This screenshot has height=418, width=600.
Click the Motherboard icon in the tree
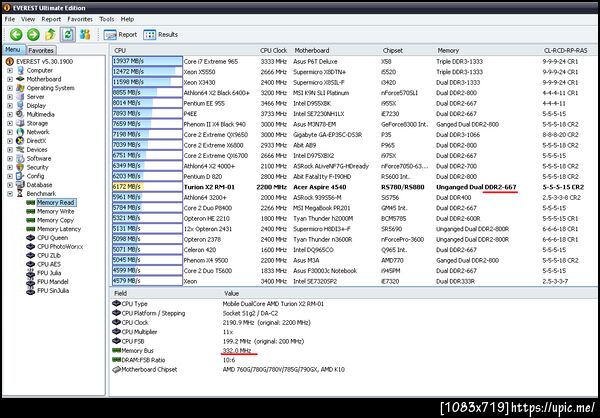[x=20, y=79]
